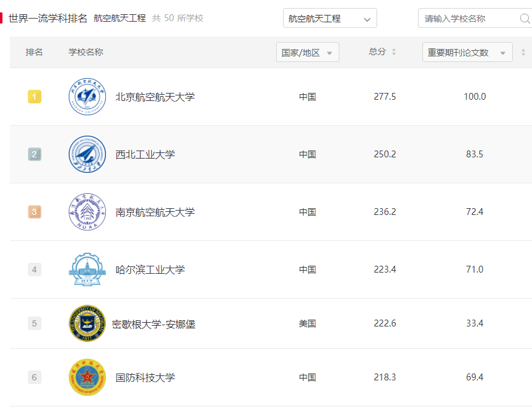Viewport: 532px width, 407px height.
Task: Click the search magnifier icon
Action: pyautogui.click(x=525, y=19)
